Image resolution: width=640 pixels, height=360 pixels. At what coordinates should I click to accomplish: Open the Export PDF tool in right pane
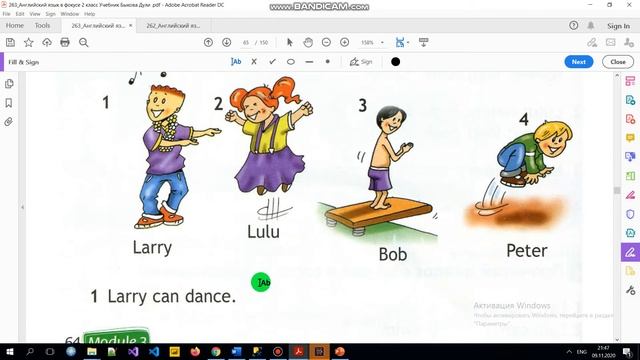coord(630,100)
